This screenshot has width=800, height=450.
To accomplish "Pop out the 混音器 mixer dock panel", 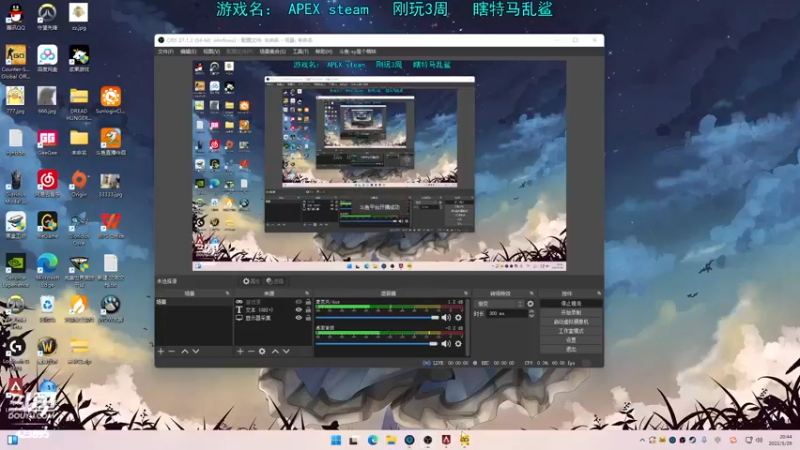I will [466, 293].
